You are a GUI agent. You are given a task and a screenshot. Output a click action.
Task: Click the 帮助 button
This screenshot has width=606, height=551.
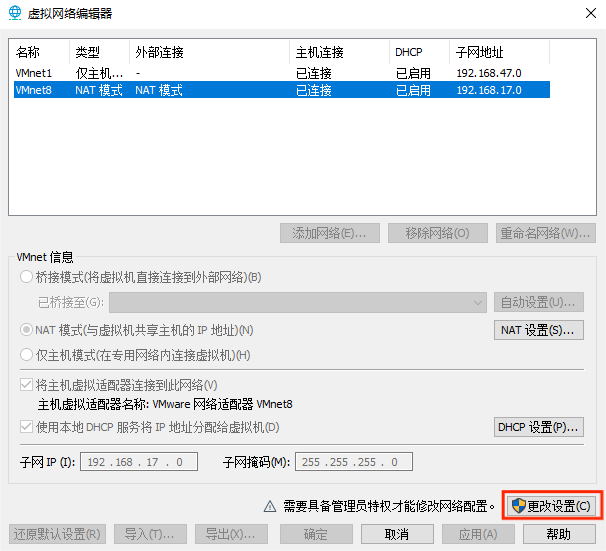[x=558, y=534]
